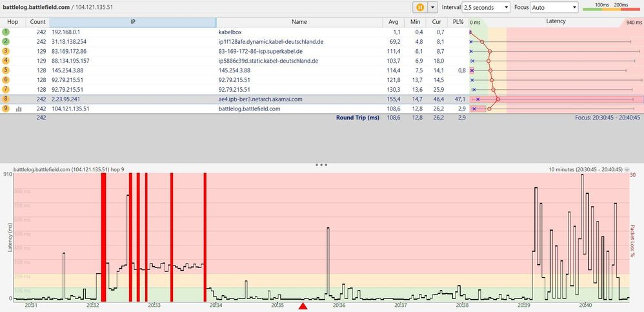Sort by the IP column header
644x312 pixels.
click(133, 22)
